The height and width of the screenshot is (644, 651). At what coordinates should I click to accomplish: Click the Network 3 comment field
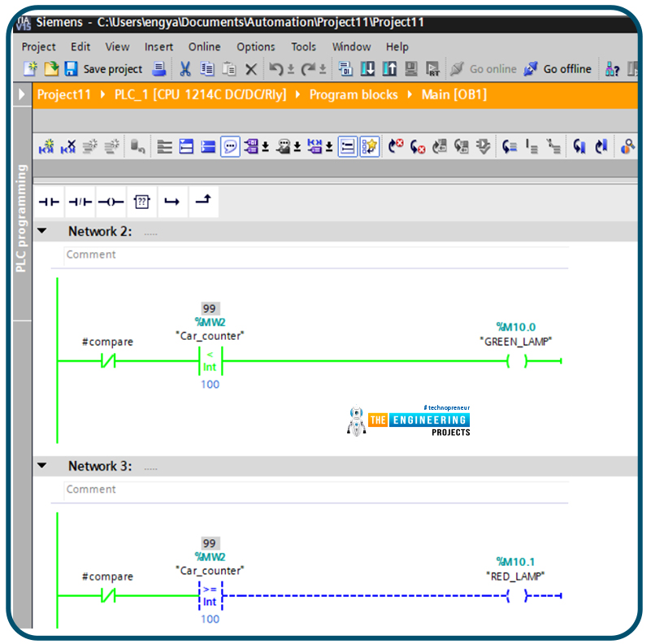coord(316,490)
